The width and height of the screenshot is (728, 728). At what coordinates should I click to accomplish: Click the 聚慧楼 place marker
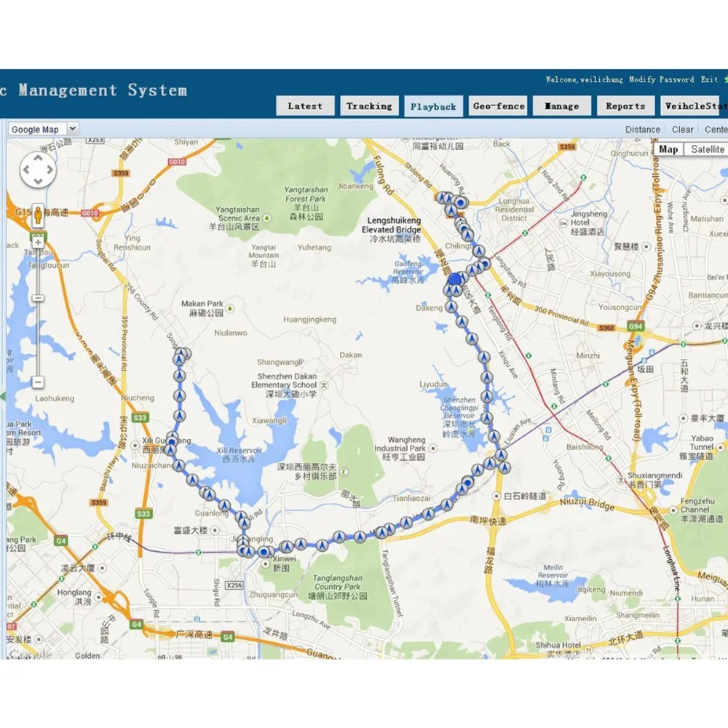click(646, 247)
